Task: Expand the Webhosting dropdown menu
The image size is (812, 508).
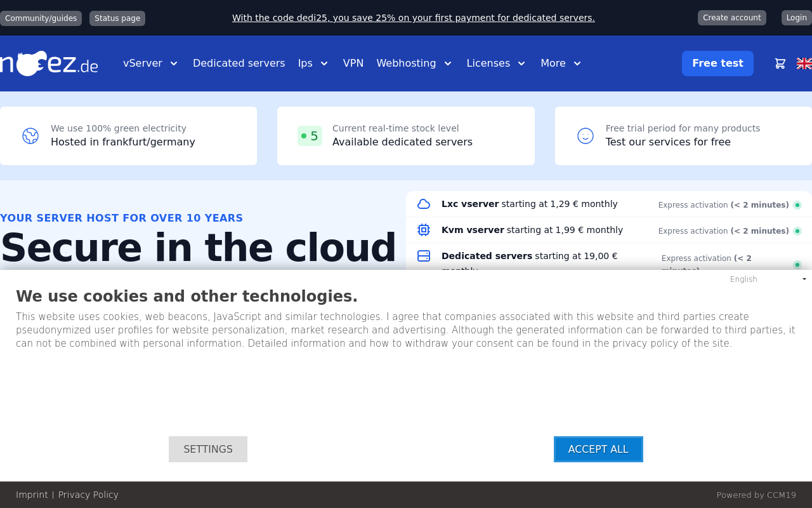Action: tap(414, 63)
